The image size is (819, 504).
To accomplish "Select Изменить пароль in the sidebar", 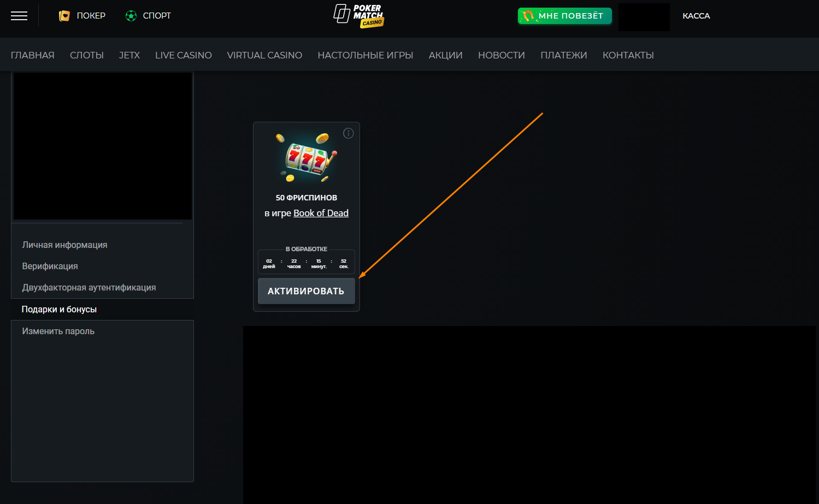I will (x=58, y=331).
